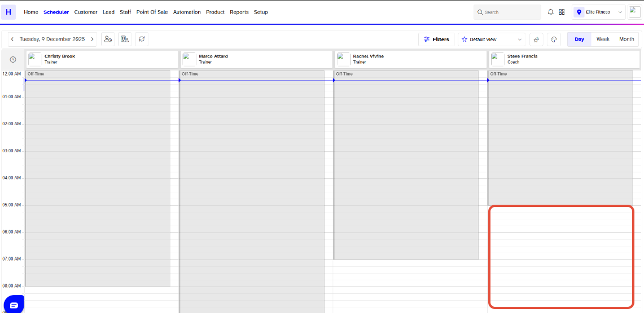Open the Automation menu
This screenshot has width=644, height=313.
(187, 12)
